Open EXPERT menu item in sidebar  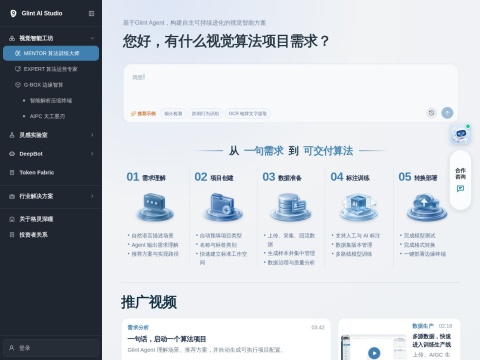coord(51,69)
